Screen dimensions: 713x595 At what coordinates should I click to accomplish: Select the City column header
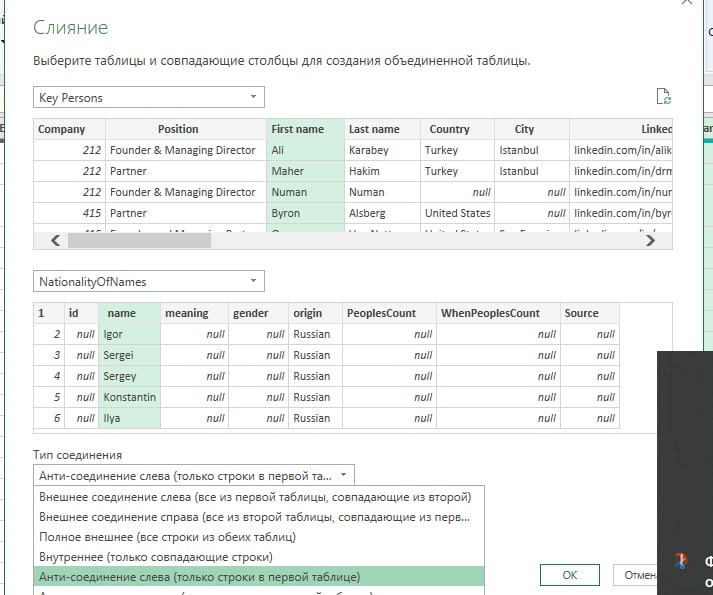(532, 129)
